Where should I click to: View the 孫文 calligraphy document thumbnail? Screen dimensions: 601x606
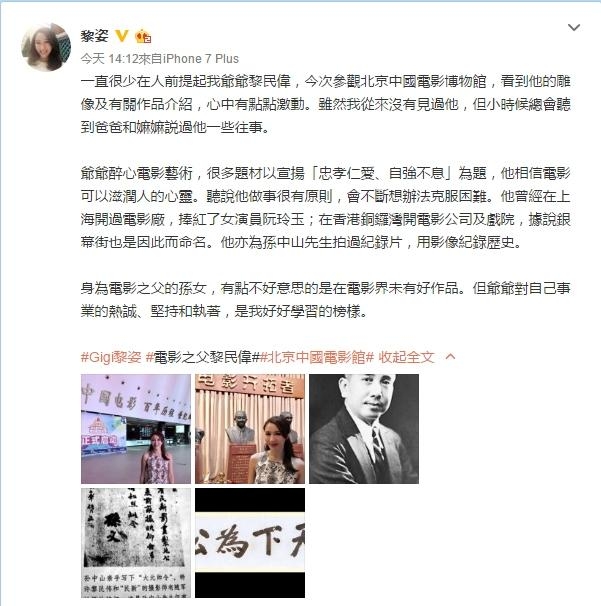click(136, 543)
